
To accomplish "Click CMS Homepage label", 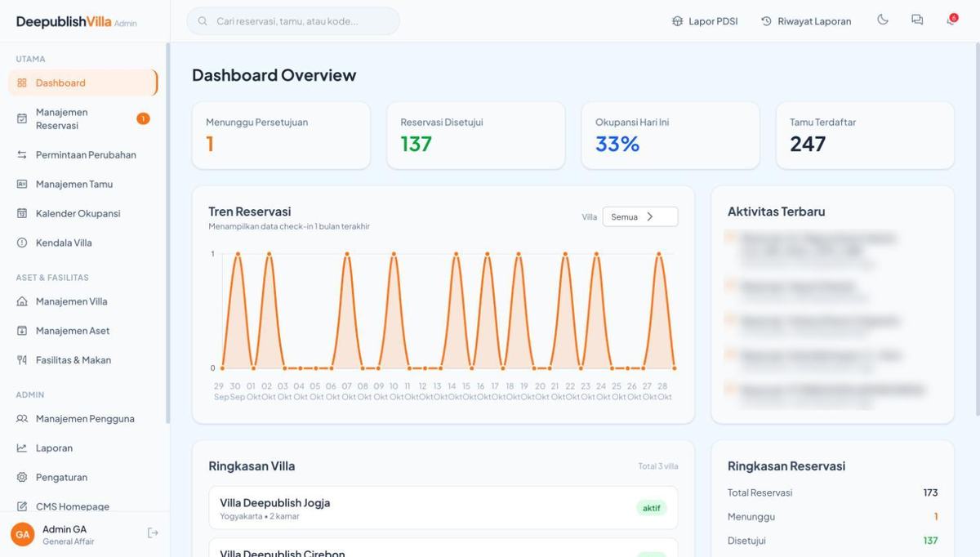I will coord(73,506).
